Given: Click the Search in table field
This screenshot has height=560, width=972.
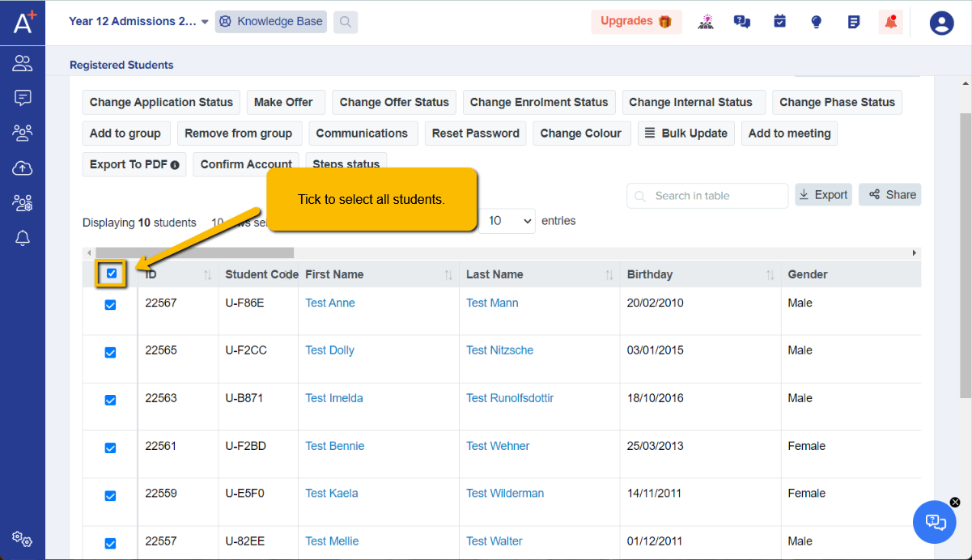Looking at the screenshot, I should [x=707, y=196].
